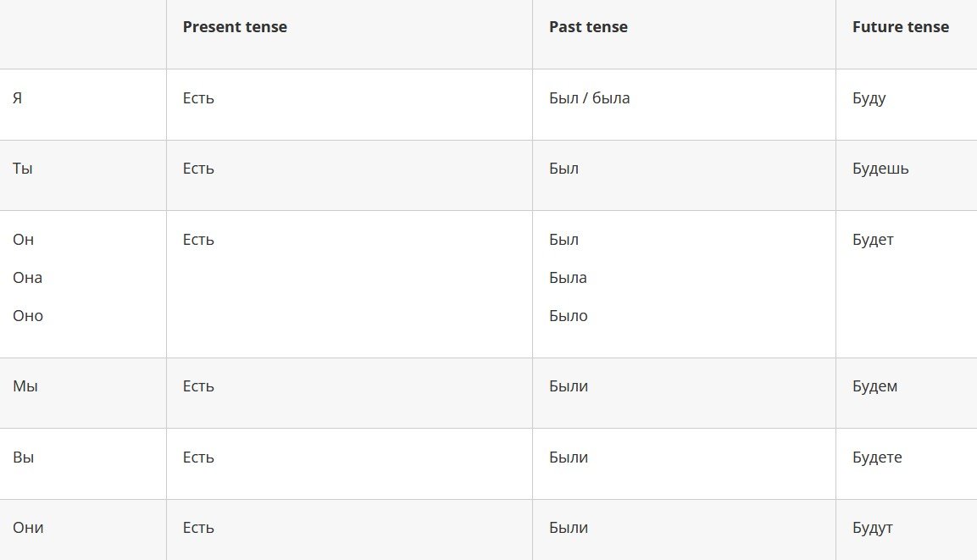Click the word Будет in future column
Viewport: 977px width, 560px height.
point(873,240)
